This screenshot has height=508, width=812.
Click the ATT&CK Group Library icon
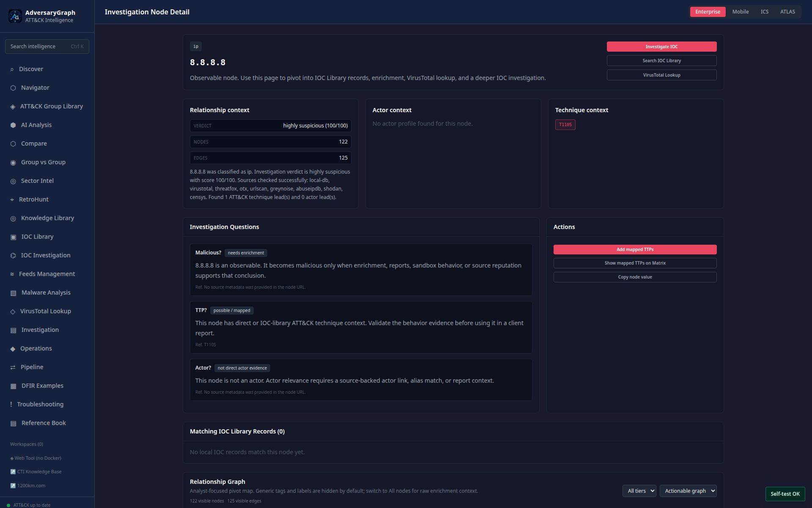13,107
